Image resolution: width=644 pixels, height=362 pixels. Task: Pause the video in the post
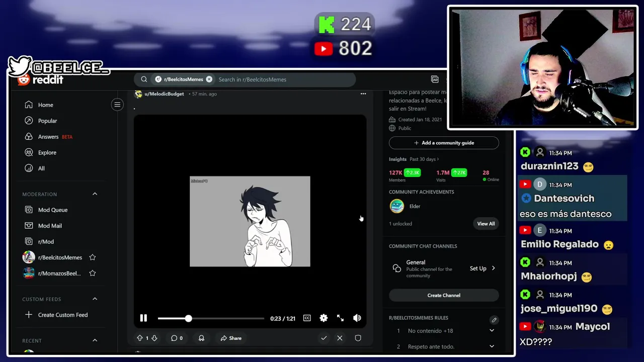coord(143,318)
